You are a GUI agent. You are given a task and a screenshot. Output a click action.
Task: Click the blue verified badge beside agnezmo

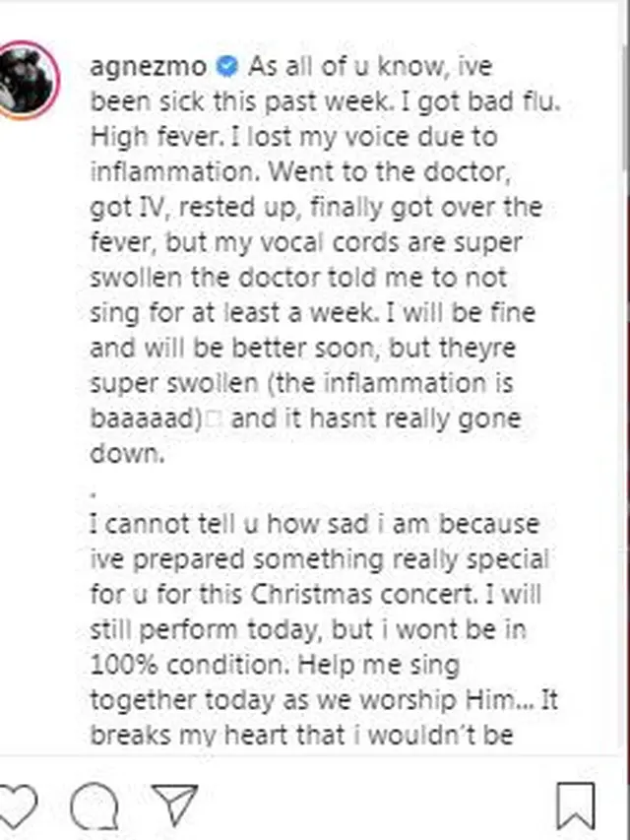227,67
